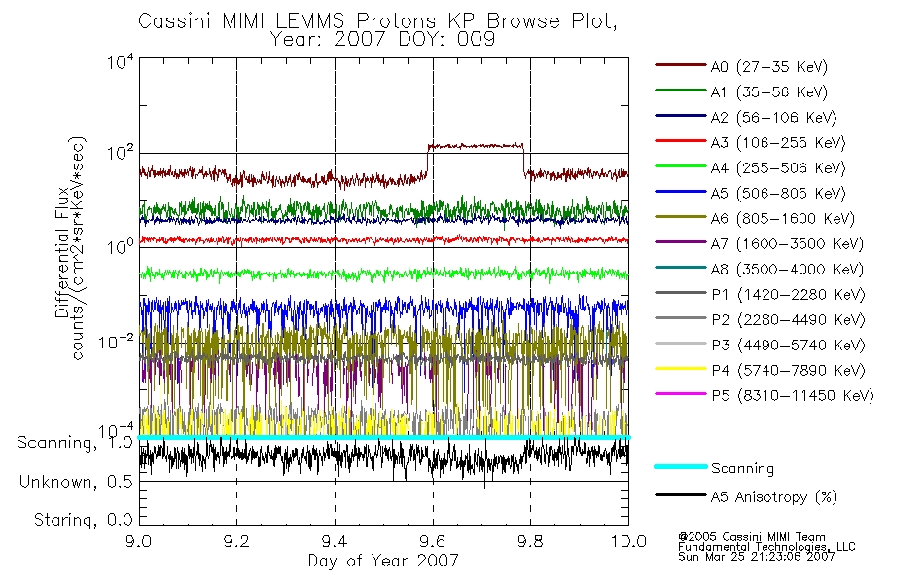Click the Sun Mar 25 21:23:06 2007 timestamp
Screen dimensions: 924x584
(756, 557)
